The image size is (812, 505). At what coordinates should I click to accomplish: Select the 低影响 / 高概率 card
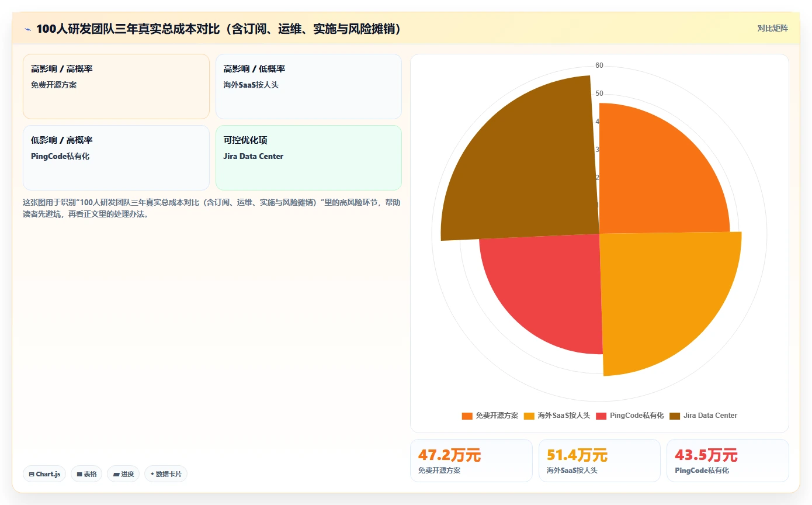[x=116, y=158]
